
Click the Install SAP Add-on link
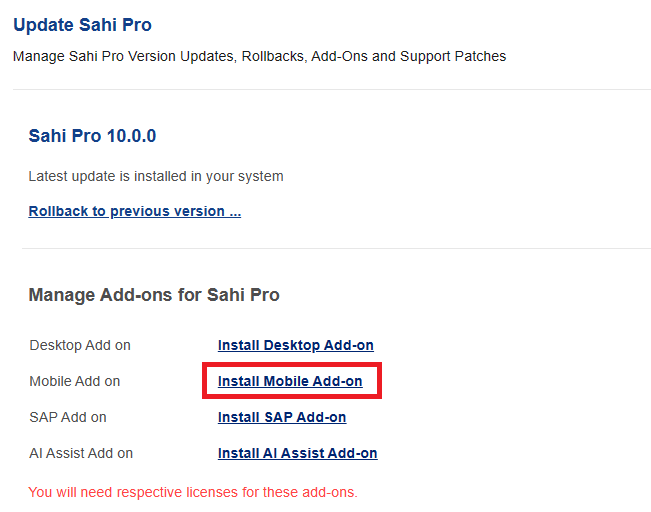(281, 417)
